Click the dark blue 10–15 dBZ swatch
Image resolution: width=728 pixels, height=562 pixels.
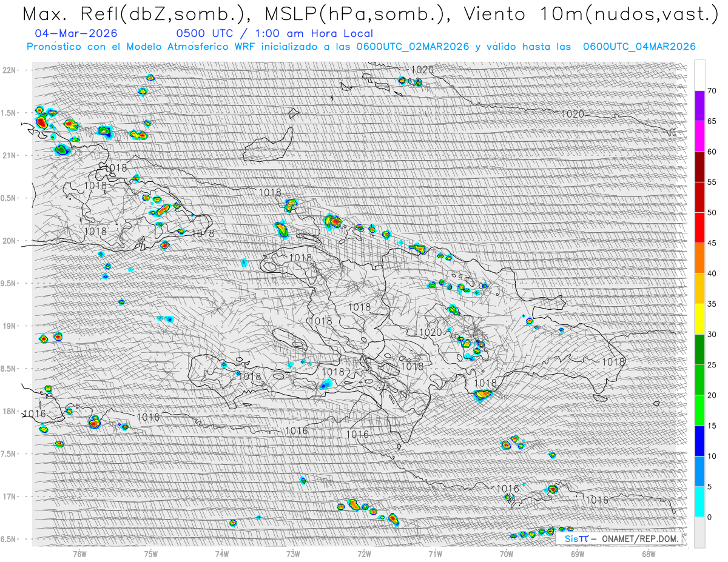(x=699, y=441)
